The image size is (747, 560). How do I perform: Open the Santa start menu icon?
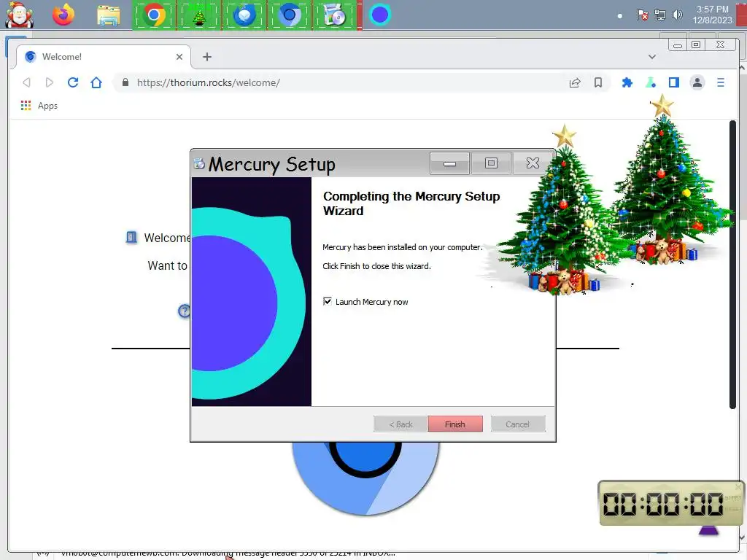coord(19,15)
